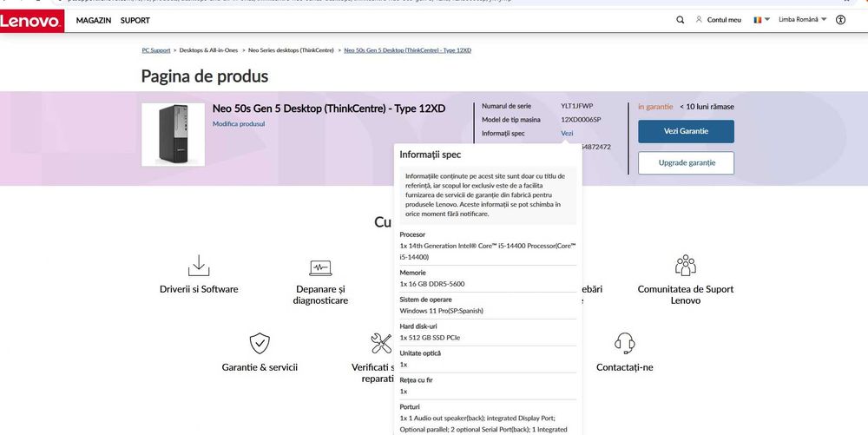Click 'Sistem de operare' heading
This screenshot has height=435, width=868.
tap(425, 300)
